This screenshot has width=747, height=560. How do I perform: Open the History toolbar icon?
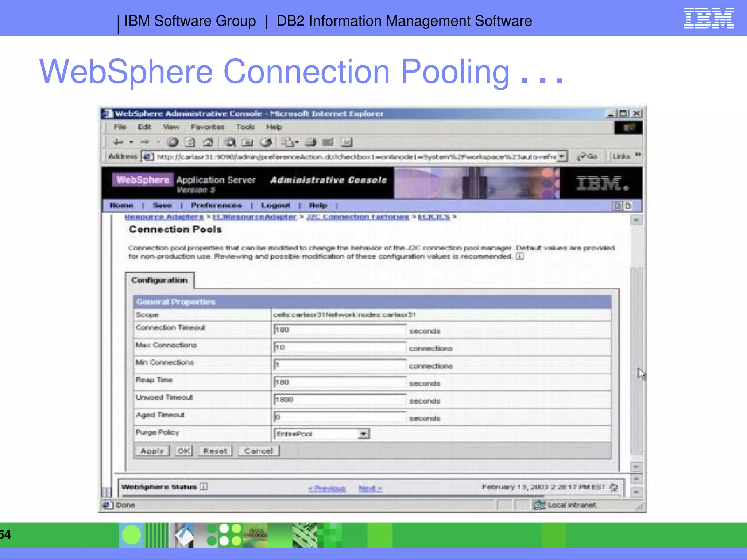point(266,142)
